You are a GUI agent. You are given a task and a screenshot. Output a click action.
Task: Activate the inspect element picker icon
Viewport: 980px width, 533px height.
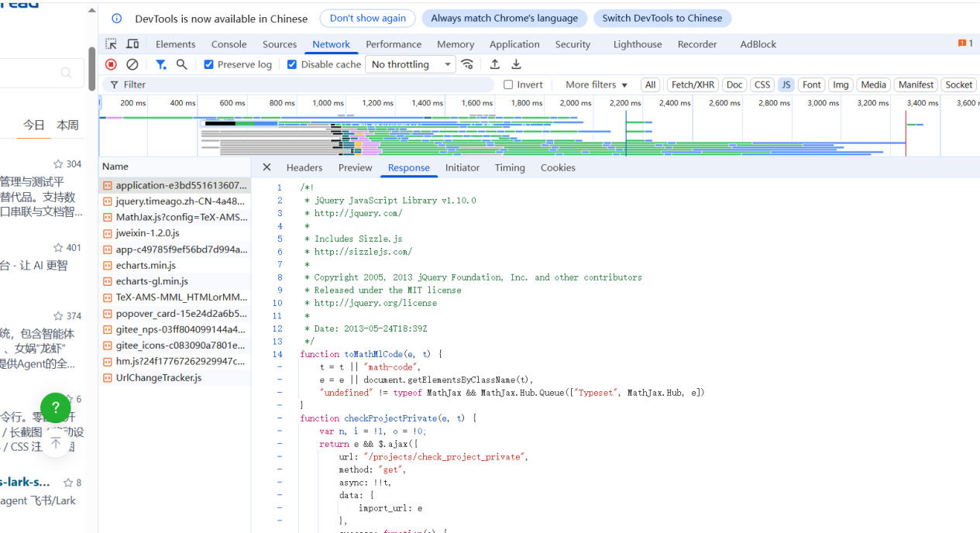tap(112, 44)
